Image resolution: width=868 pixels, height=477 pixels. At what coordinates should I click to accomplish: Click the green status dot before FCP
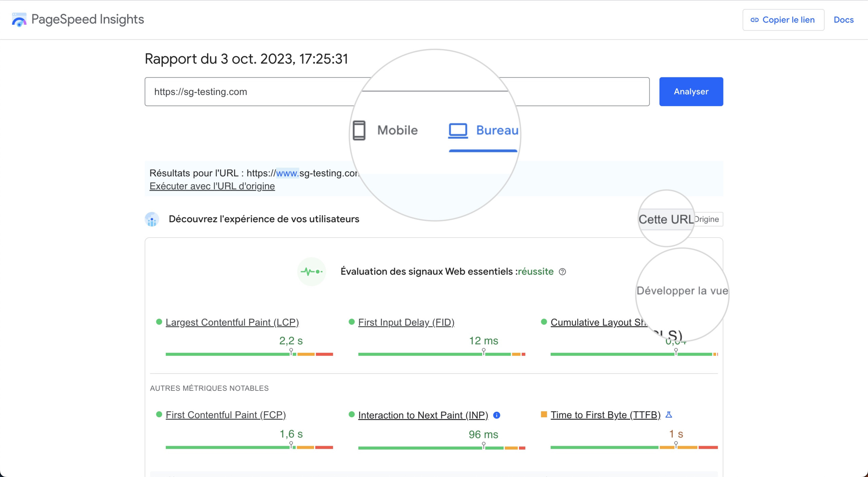click(159, 414)
